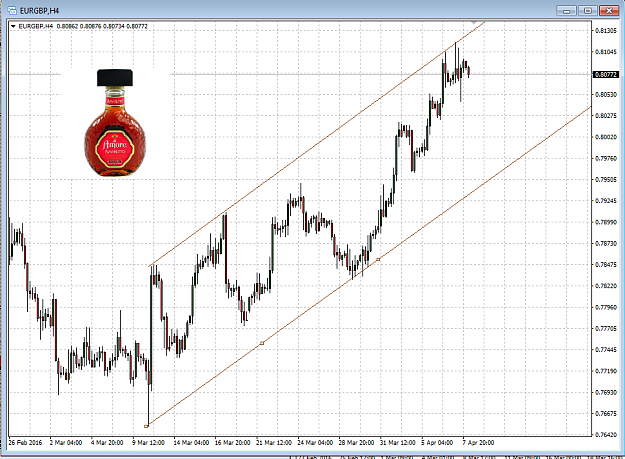Click the 0.80275 price axis label
The width and height of the screenshot is (625, 459).
(x=605, y=116)
